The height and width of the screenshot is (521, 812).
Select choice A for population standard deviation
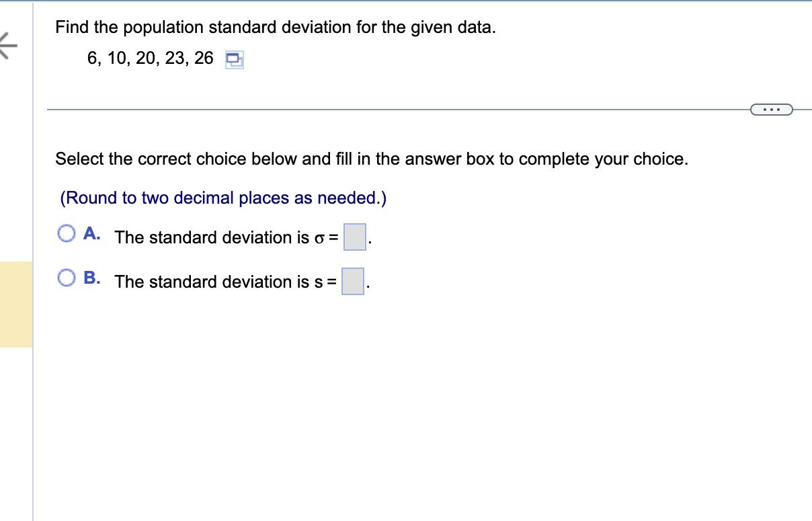67,233
